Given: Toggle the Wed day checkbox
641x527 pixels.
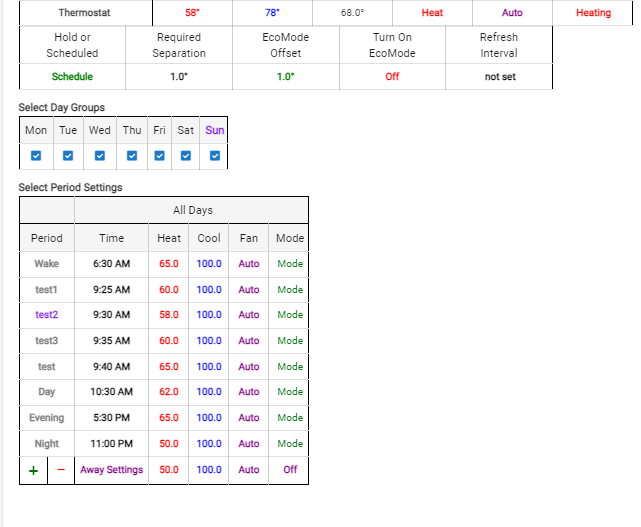Looking at the screenshot, I should click(x=100, y=156).
